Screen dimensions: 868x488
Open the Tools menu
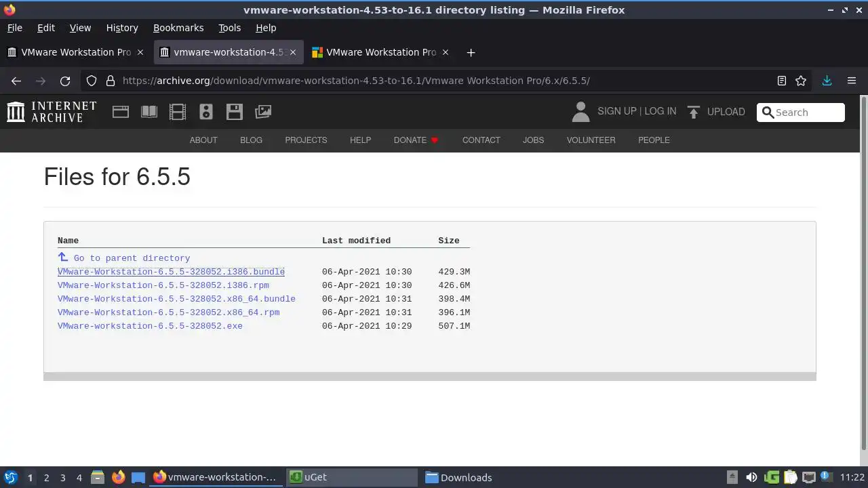[x=230, y=28]
